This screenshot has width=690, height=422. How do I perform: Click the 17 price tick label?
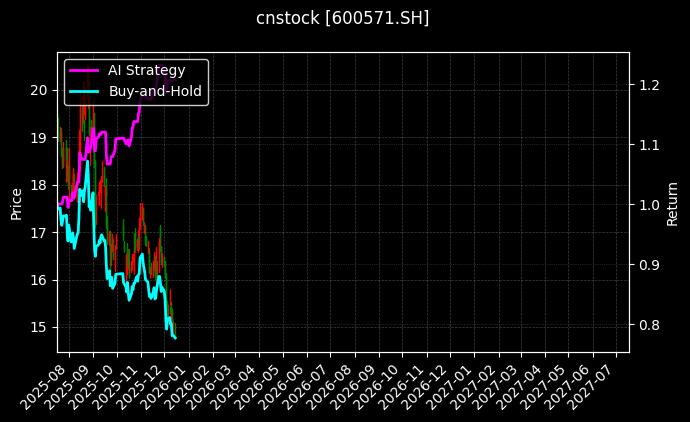coord(39,232)
